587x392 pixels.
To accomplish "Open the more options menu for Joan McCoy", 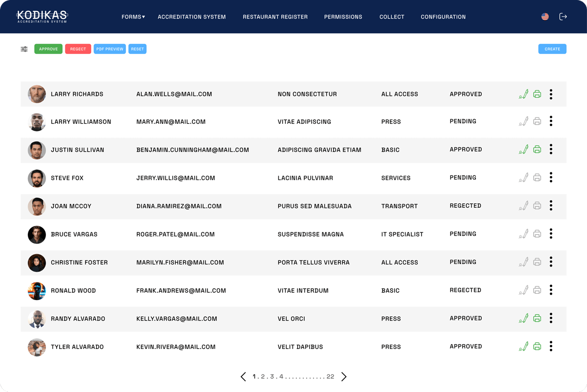I will 551,206.
